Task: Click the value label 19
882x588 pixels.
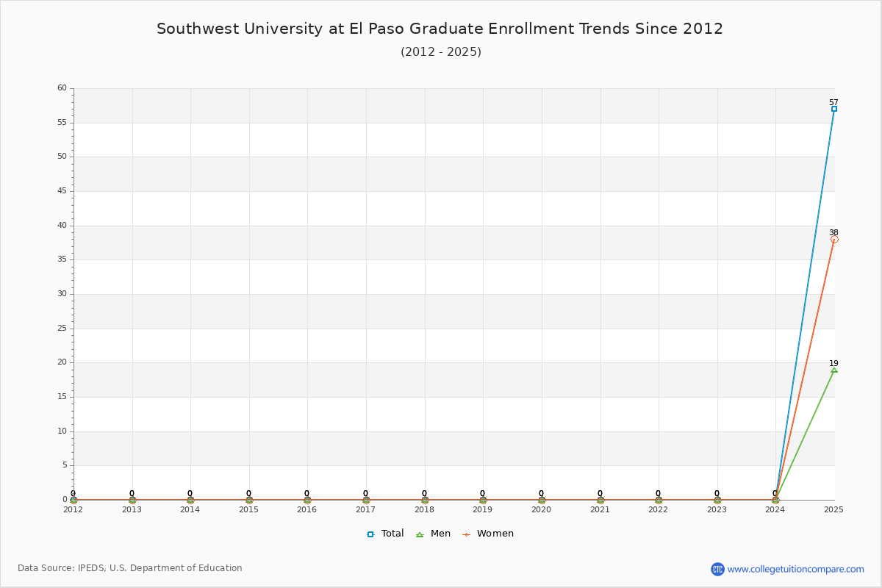Action: (833, 364)
